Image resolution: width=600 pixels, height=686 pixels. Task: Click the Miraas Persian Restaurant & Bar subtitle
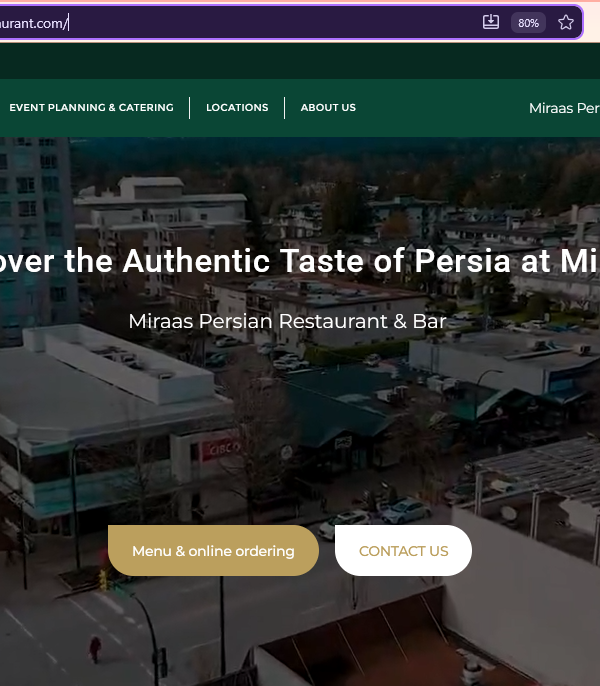coord(287,322)
